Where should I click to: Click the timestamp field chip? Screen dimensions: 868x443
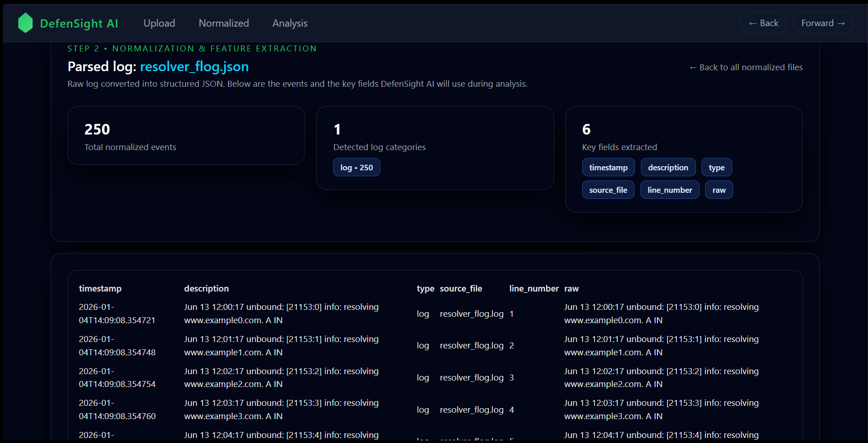(608, 168)
